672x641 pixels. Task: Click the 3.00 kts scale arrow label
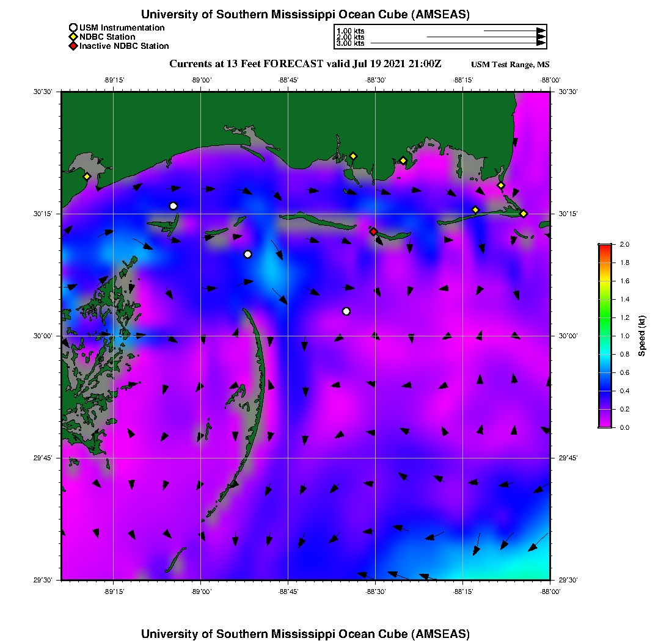pyautogui.click(x=351, y=43)
